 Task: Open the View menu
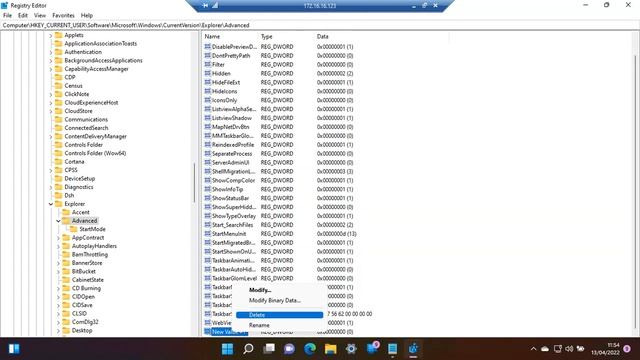pyautogui.click(x=40, y=15)
